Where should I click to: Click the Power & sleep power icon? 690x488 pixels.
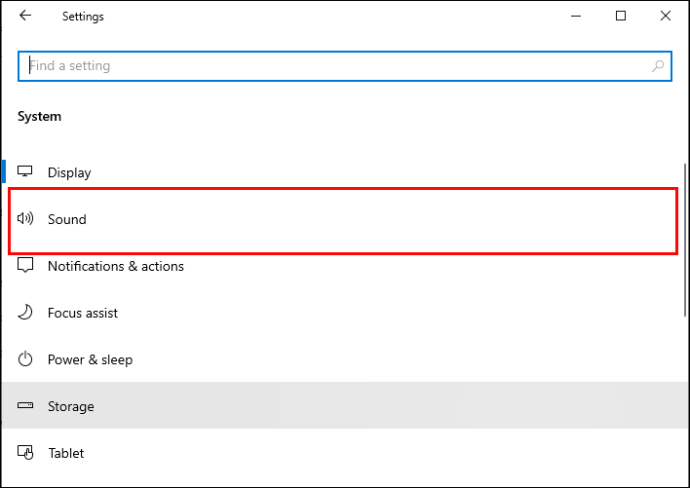(x=25, y=359)
